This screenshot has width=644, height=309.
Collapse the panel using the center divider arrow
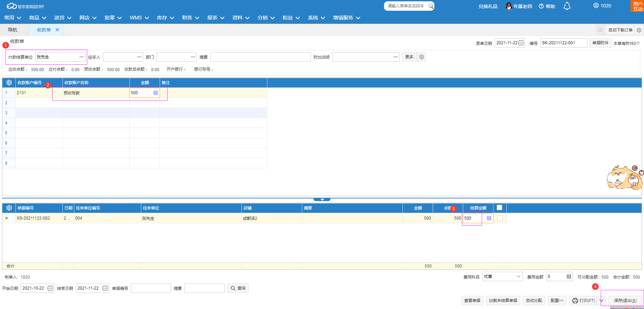tap(322, 199)
